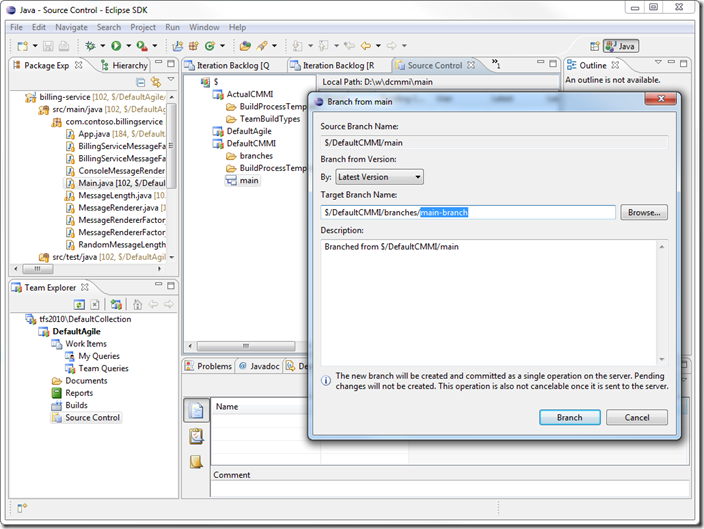
Task: Click the Link with Editor icon
Action: [x=156, y=82]
